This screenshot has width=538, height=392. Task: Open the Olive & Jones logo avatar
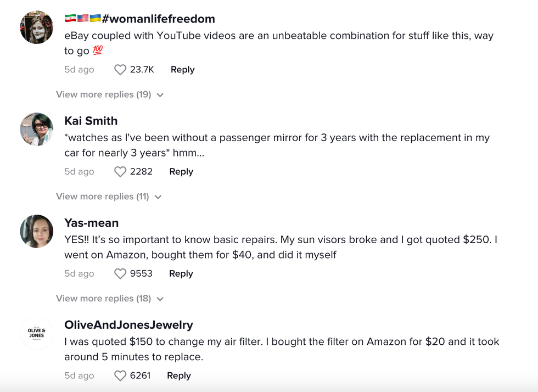pyautogui.click(x=36, y=333)
